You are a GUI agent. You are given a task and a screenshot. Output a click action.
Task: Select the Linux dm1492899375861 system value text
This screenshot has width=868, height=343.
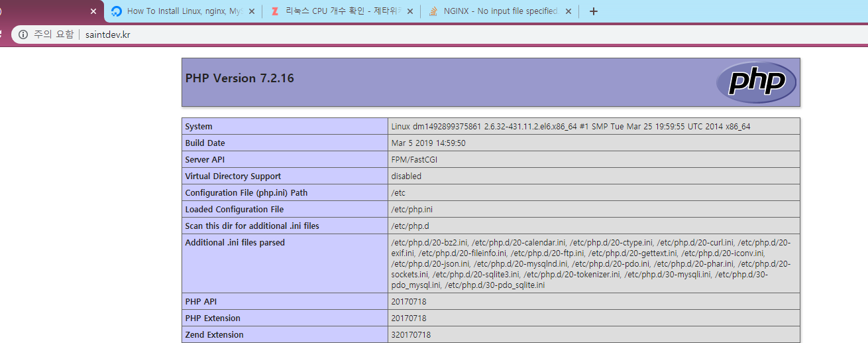(x=570, y=127)
